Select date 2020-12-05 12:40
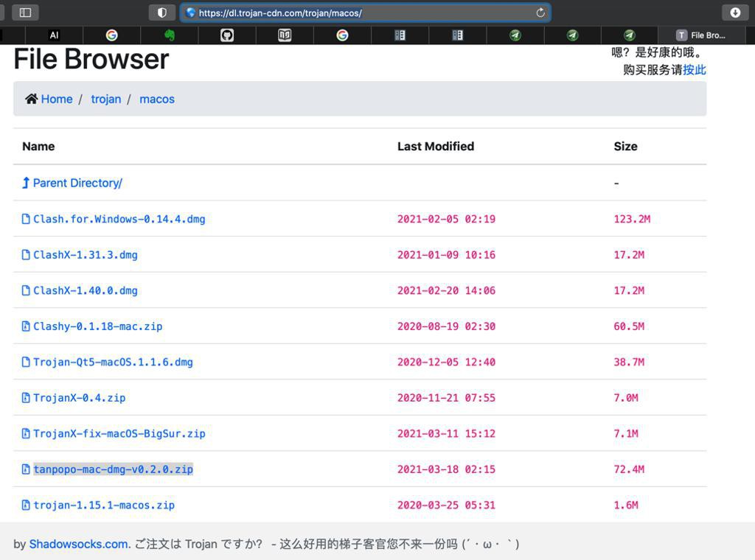The width and height of the screenshot is (755, 560). (446, 363)
